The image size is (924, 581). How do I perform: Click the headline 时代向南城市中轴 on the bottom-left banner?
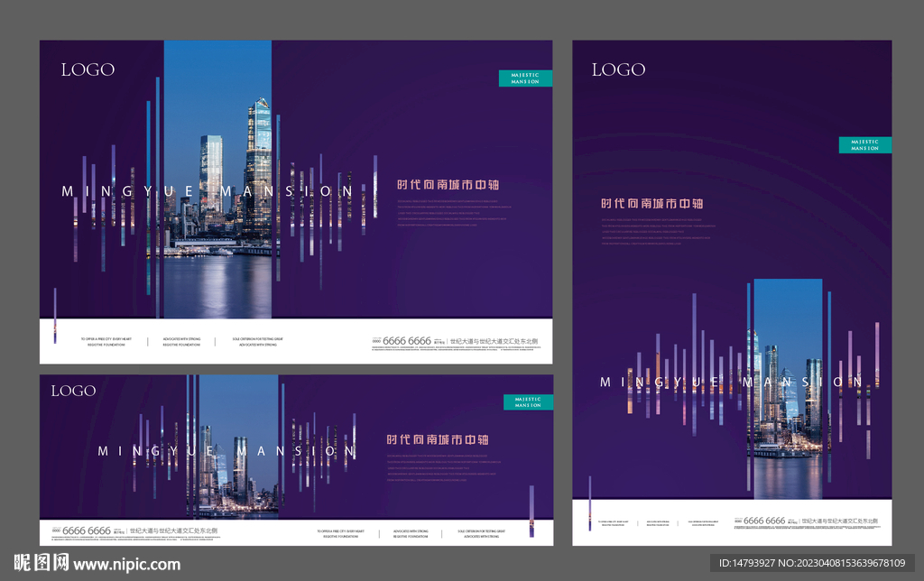coord(438,439)
